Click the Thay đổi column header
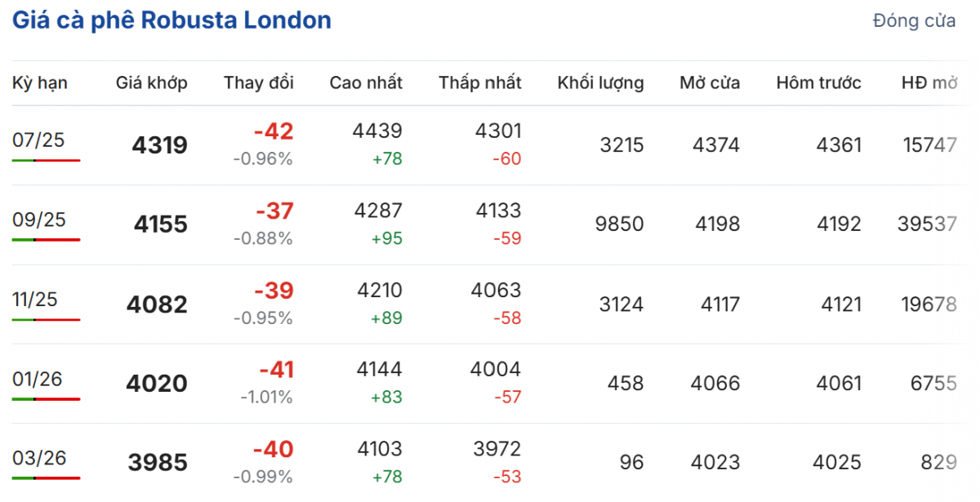Image resolution: width=980 pixels, height=502 pixels. [259, 82]
